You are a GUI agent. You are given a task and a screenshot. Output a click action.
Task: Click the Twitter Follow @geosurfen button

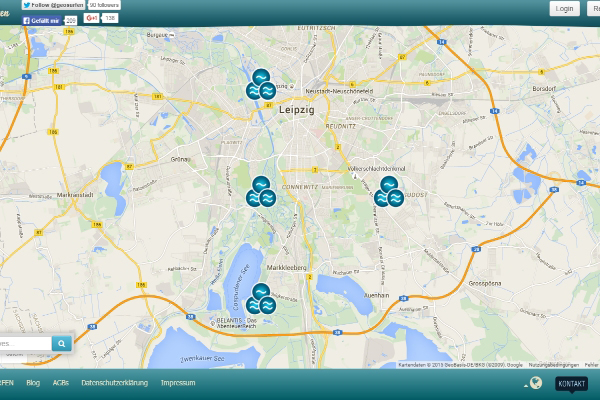point(53,5)
